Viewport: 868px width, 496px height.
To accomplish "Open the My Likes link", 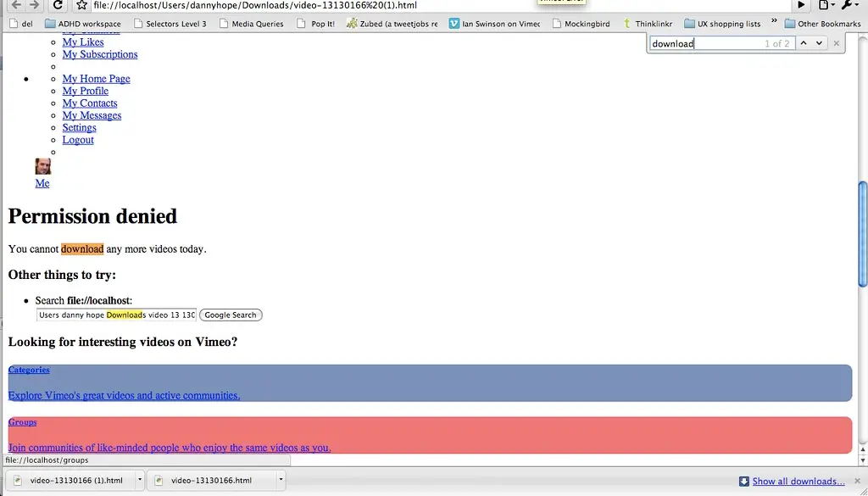I will [x=83, y=42].
